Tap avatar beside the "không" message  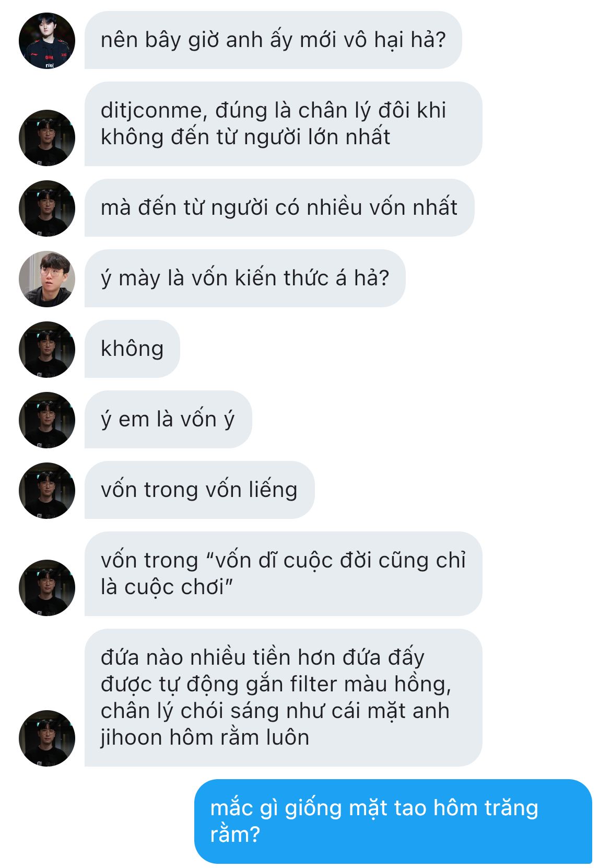coord(47,350)
